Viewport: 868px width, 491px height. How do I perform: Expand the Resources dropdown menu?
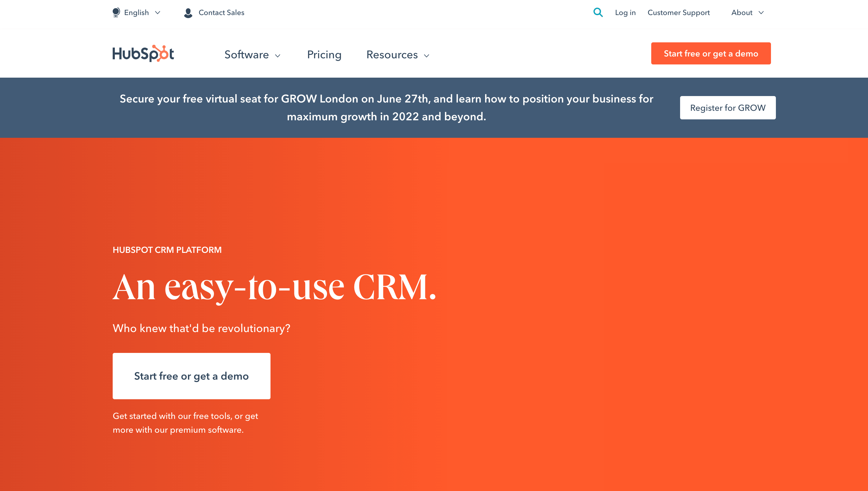(x=397, y=54)
